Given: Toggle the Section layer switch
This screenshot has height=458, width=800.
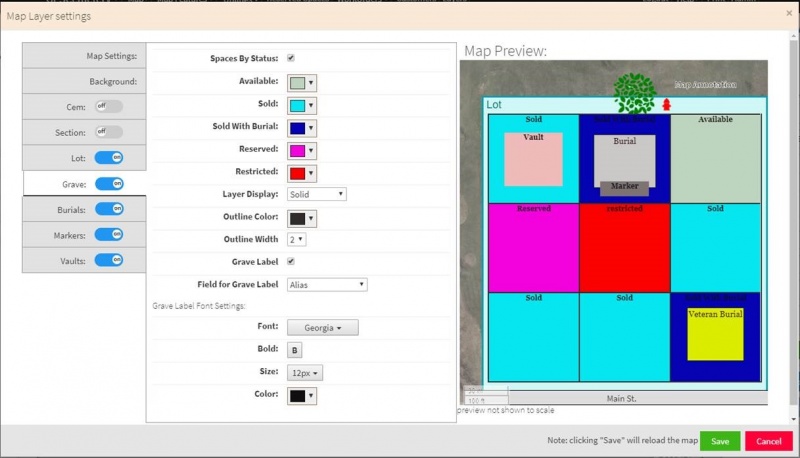Looking at the screenshot, I should pyautogui.click(x=109, y=132).
